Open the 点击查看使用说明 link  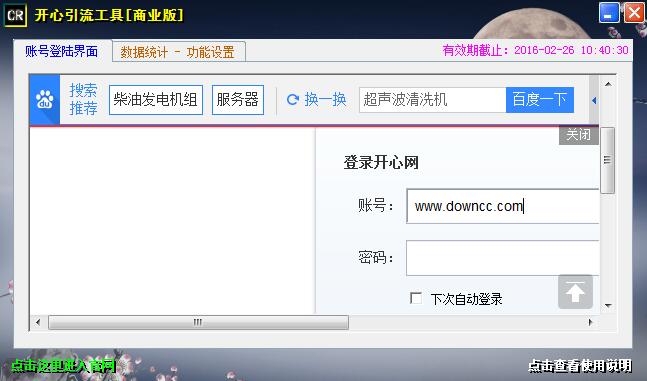(x=580, y=365)
